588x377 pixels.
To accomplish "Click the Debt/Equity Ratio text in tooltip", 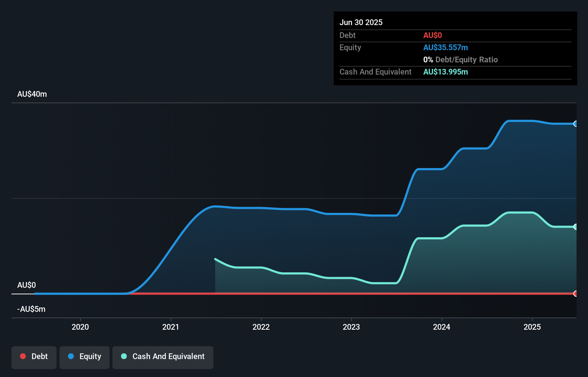I will coord(467,59).
